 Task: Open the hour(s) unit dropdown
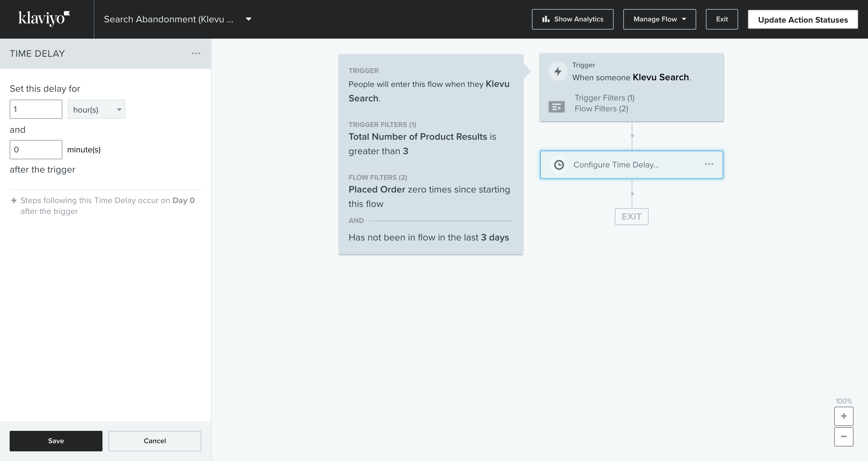96,109
